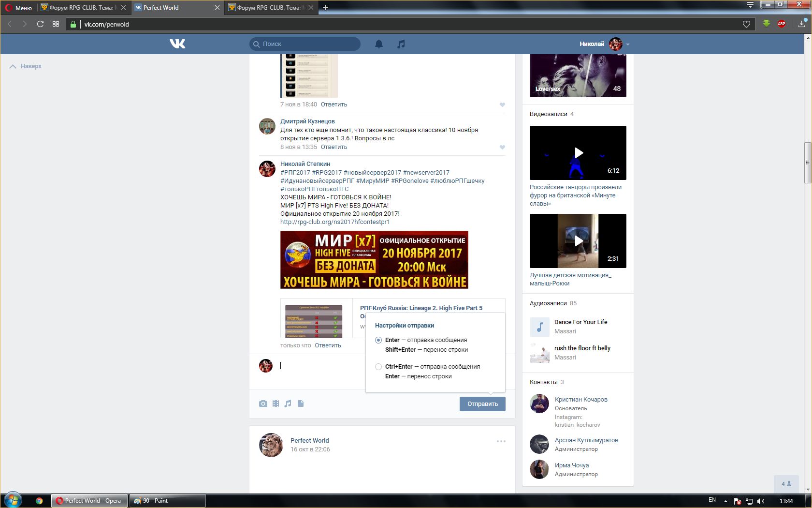
Task: Open the three-dots menu on Perfect World post
Action: (x=501, y=441)
